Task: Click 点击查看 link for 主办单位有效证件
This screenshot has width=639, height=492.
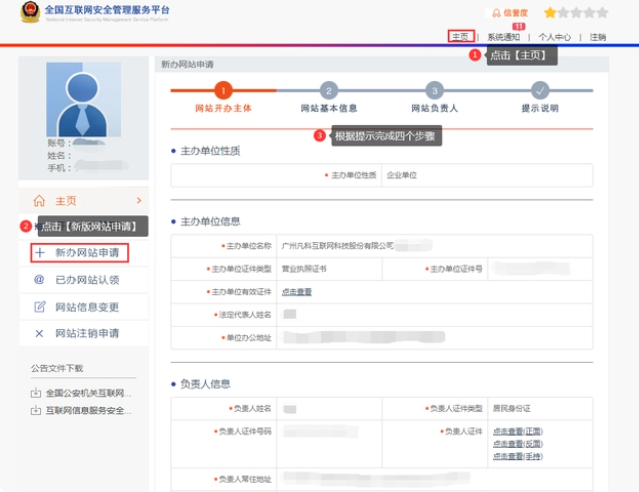Action: (297, 292)
